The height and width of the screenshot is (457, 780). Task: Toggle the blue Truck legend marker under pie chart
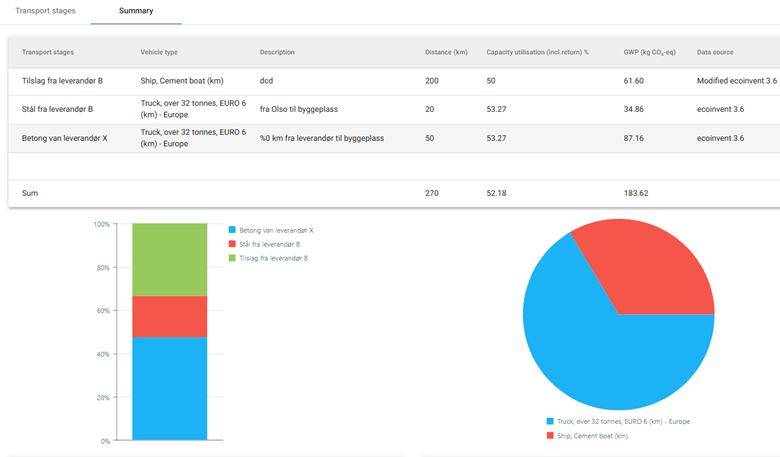(551, 422)
